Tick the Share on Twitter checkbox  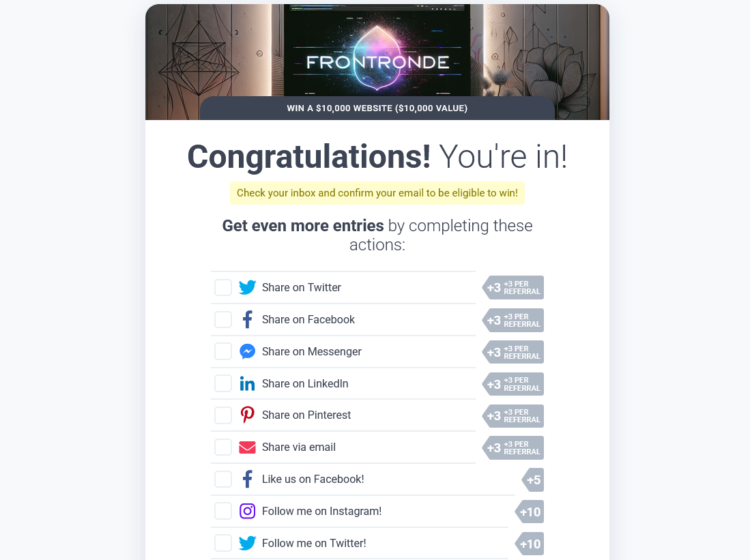pyautogui.click(x=223, y=288)
